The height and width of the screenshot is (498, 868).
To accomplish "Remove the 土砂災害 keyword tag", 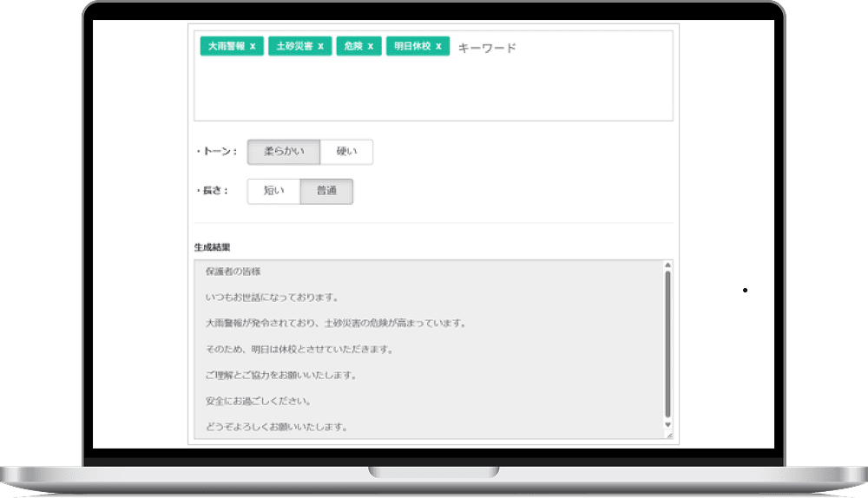I will coord(320,47).
